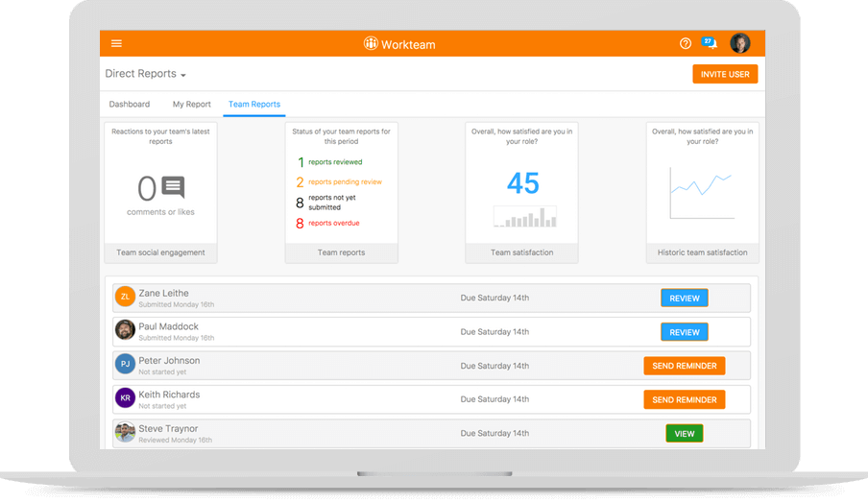Select the Team Reports tab

[x=254, y=104]
